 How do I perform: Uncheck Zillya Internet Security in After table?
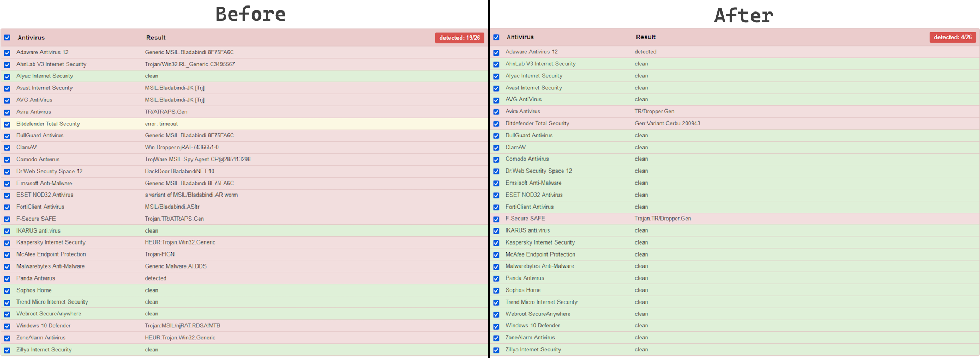click(x=496, y=350)
